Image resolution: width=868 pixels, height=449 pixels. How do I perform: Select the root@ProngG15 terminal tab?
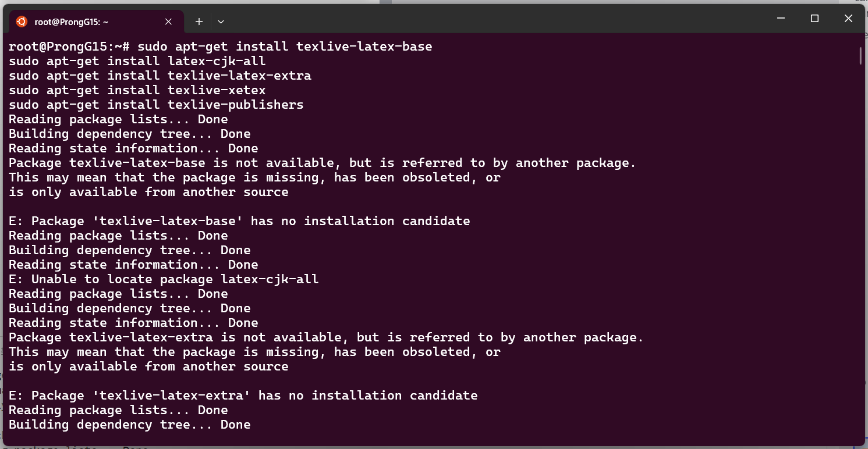tap(87, 22)
